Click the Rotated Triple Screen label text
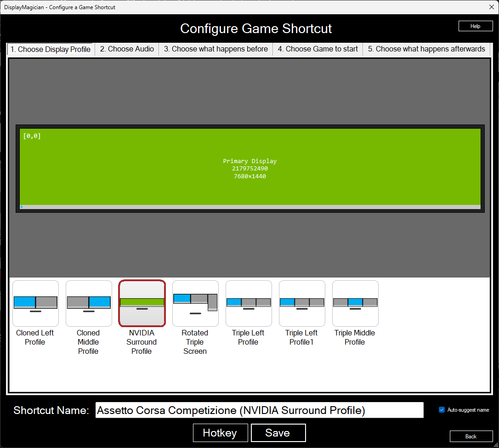This screenshot has height=448, width=499. tap(195, 342)
